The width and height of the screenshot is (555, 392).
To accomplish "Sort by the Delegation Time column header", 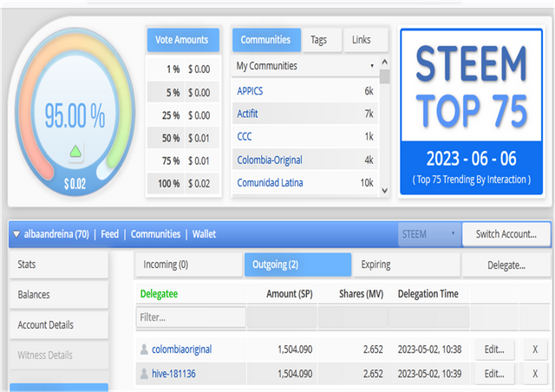I will tap(428, 294).
